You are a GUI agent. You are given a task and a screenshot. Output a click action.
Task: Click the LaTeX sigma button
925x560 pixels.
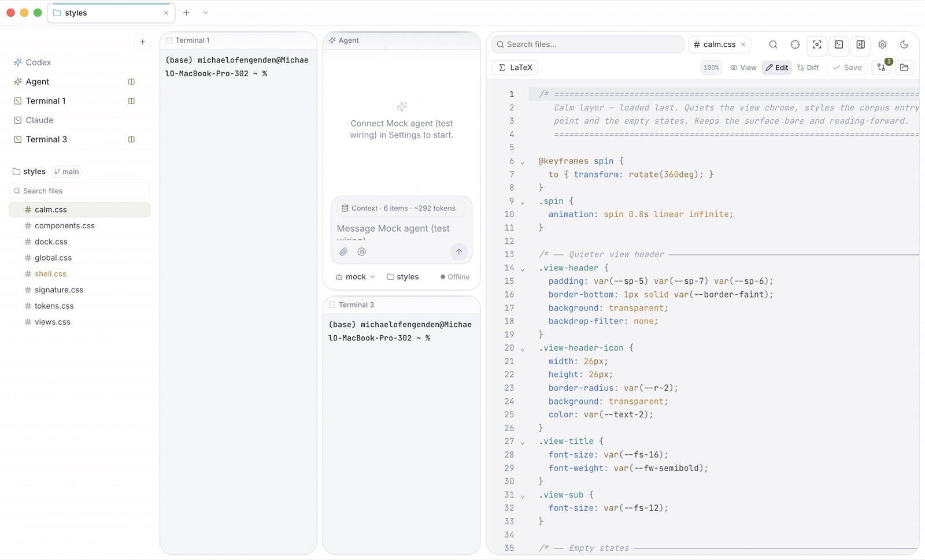tap(515, 68)
